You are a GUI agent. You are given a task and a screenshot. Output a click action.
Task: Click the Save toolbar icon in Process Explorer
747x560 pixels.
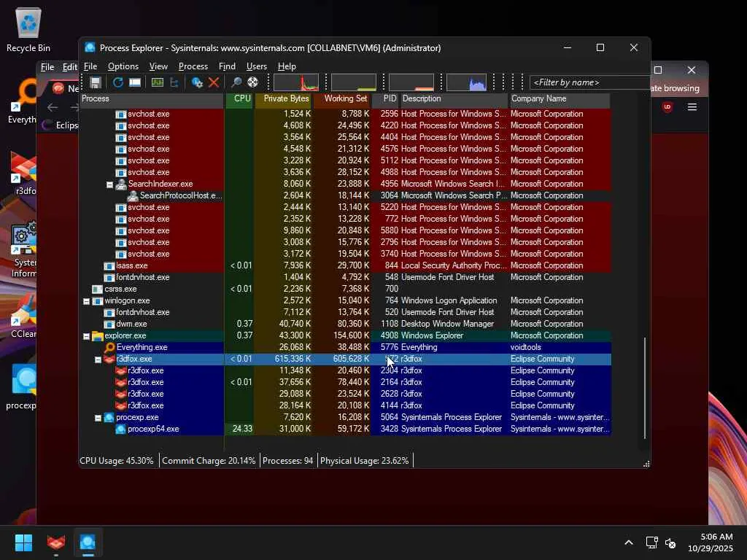pos(96,82)
